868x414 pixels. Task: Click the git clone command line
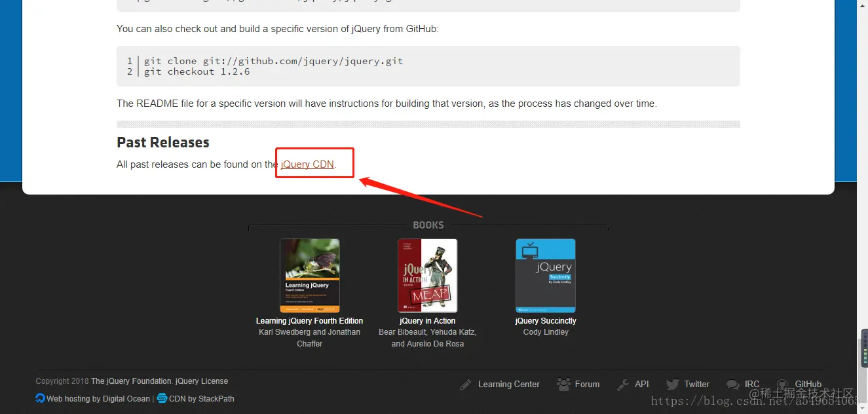(x=274, y=61)
